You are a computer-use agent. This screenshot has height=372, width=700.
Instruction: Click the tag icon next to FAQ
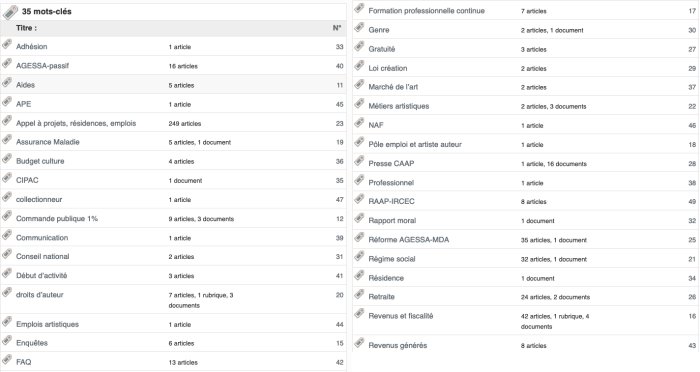click(x=7, y=359)
